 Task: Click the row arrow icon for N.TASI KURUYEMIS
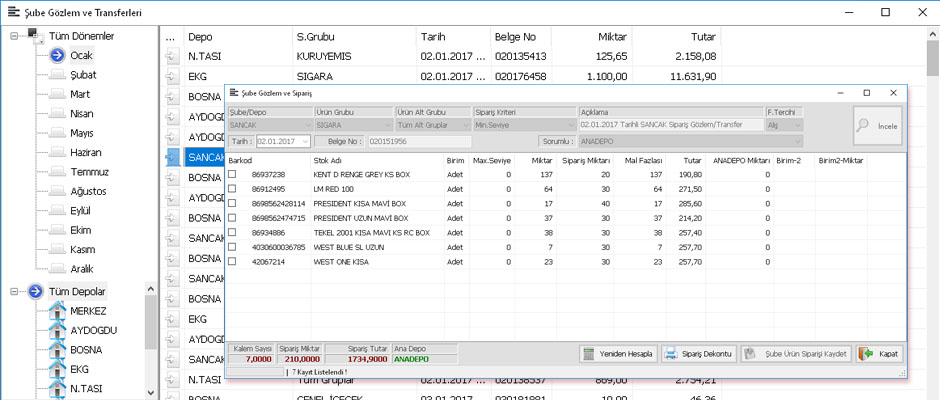point(172,56)
